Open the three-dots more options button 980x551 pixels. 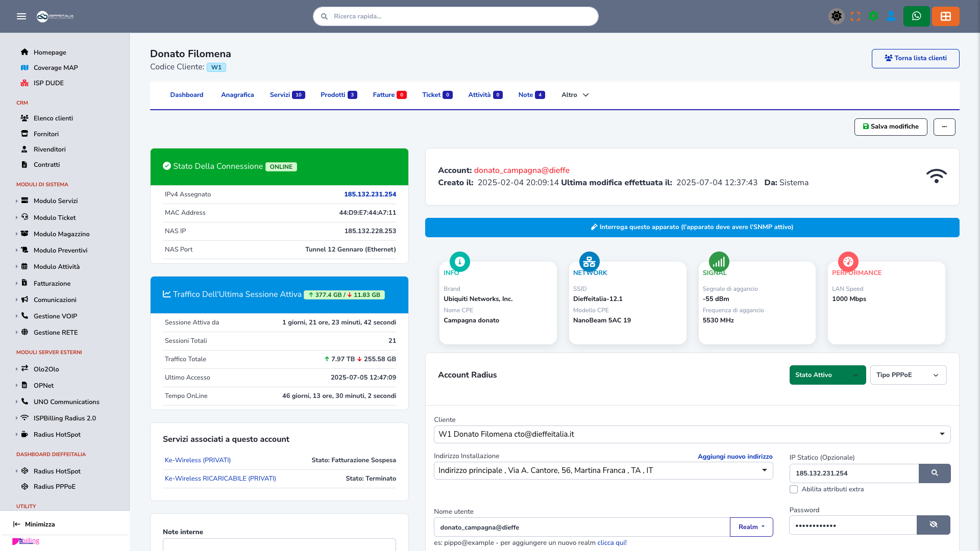(944, 127)
